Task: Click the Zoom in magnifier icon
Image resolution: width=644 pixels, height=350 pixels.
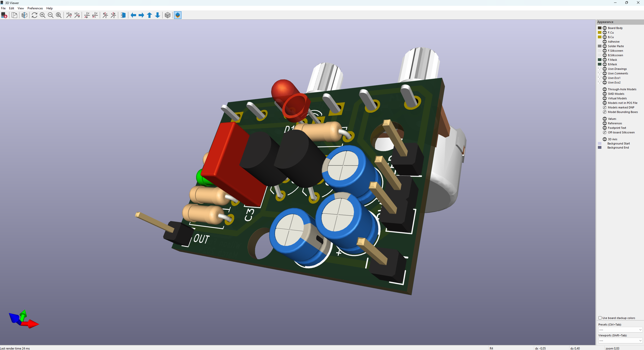Action: [43, 15]
